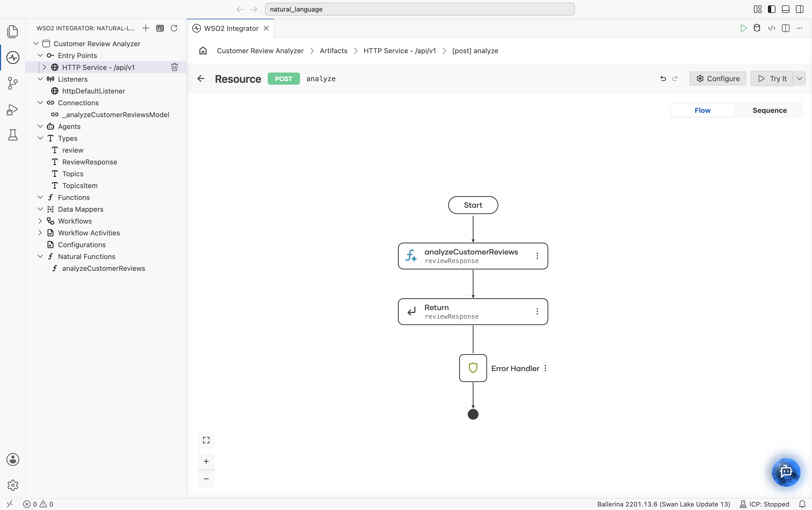Collapse Customer Review Analyzer tree
Screen dimensions: 812x510
click(x=36, y=44)
